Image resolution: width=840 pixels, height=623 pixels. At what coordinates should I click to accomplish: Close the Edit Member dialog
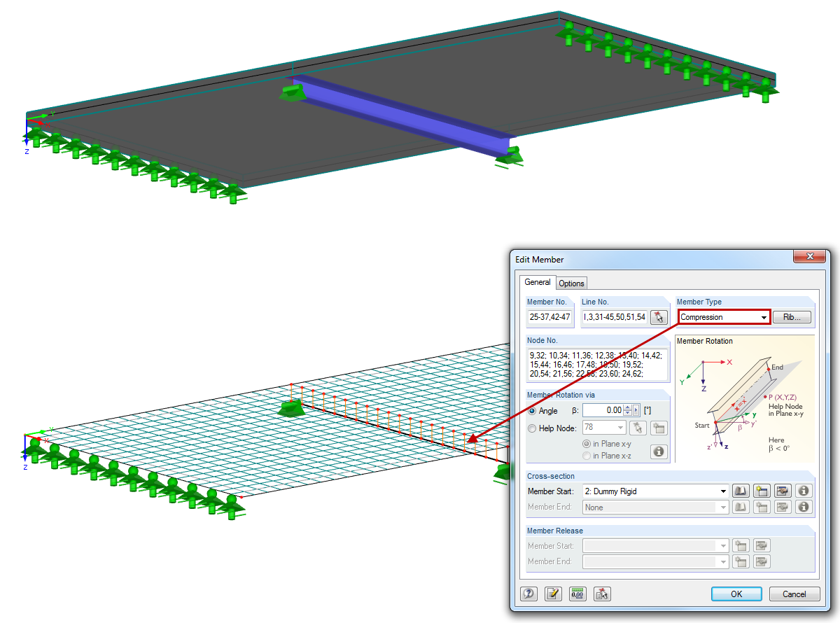pyautogui.click(x=810, y=256)
